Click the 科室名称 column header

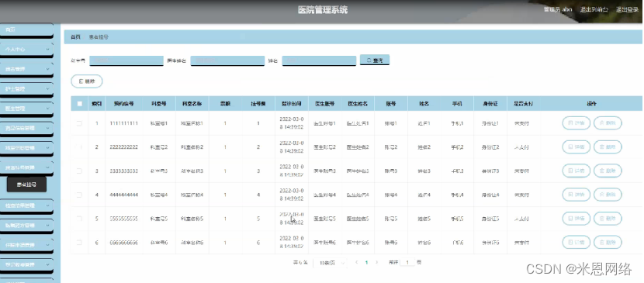[x=192, y=104]
